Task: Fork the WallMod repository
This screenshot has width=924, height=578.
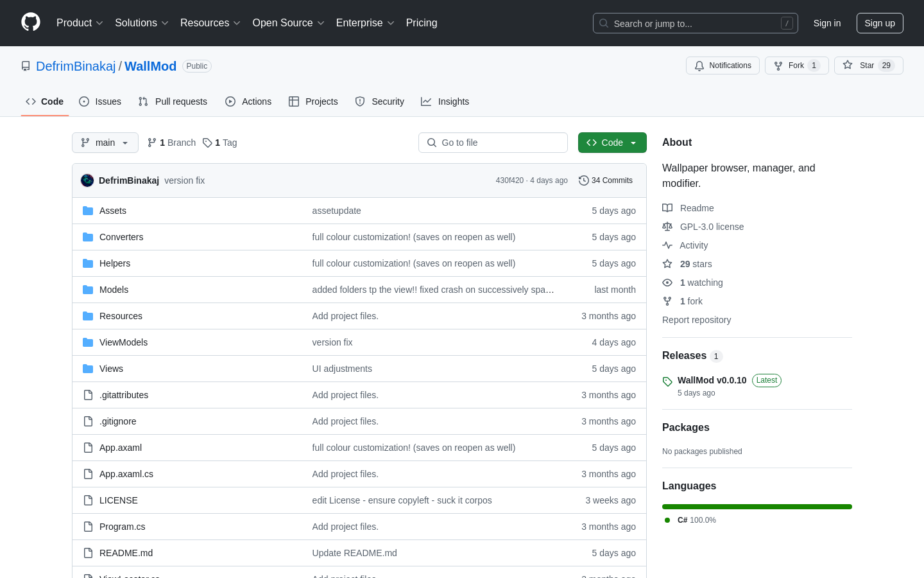Action: 796,66
